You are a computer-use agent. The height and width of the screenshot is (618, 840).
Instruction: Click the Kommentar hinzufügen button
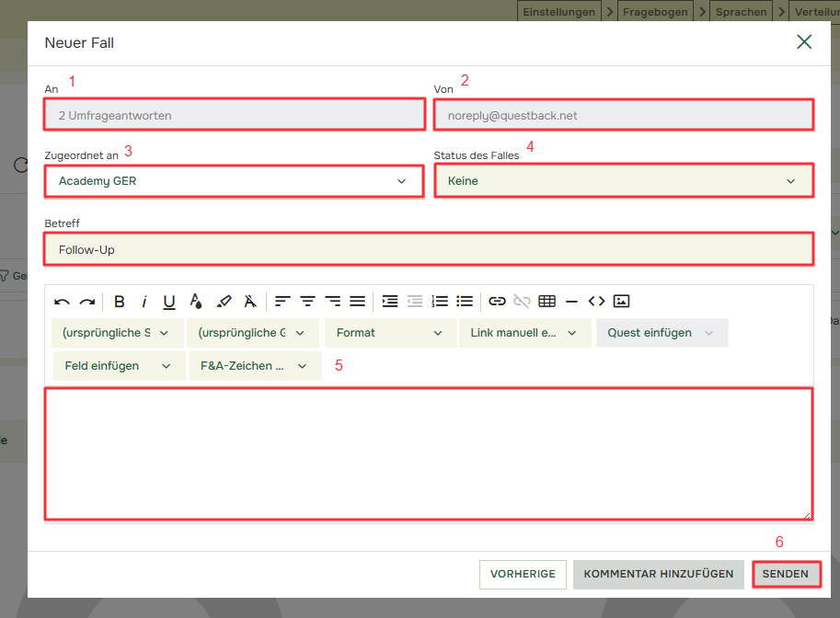click(658, 574)
